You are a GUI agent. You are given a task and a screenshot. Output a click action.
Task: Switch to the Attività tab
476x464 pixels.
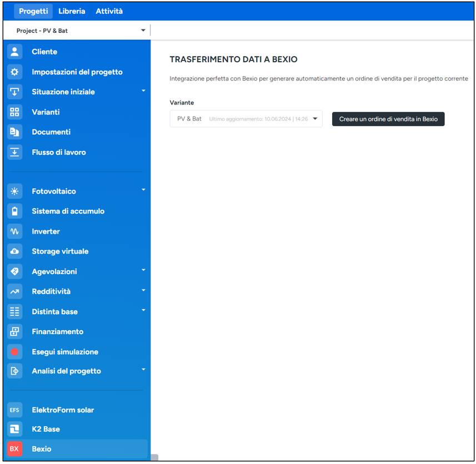[x=109, y=11]
